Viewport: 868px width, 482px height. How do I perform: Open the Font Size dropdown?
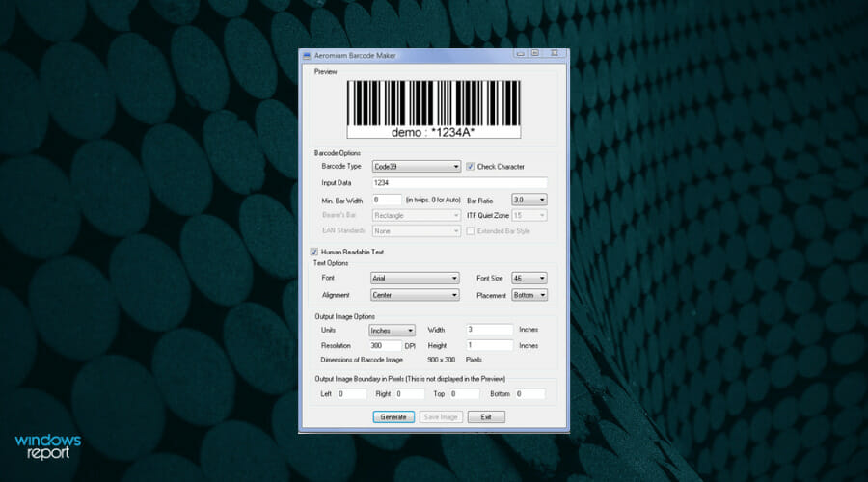(529, 278)
